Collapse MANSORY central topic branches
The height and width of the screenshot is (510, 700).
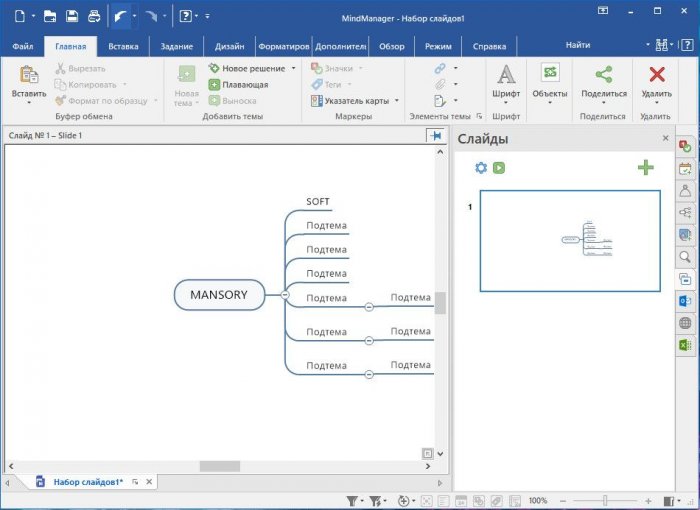285,295
